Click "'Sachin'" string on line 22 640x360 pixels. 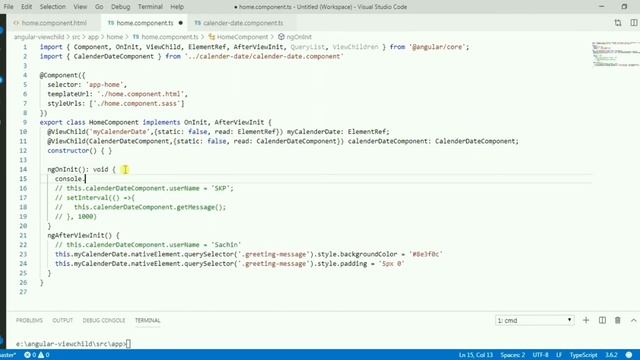[x=226, y=245]
